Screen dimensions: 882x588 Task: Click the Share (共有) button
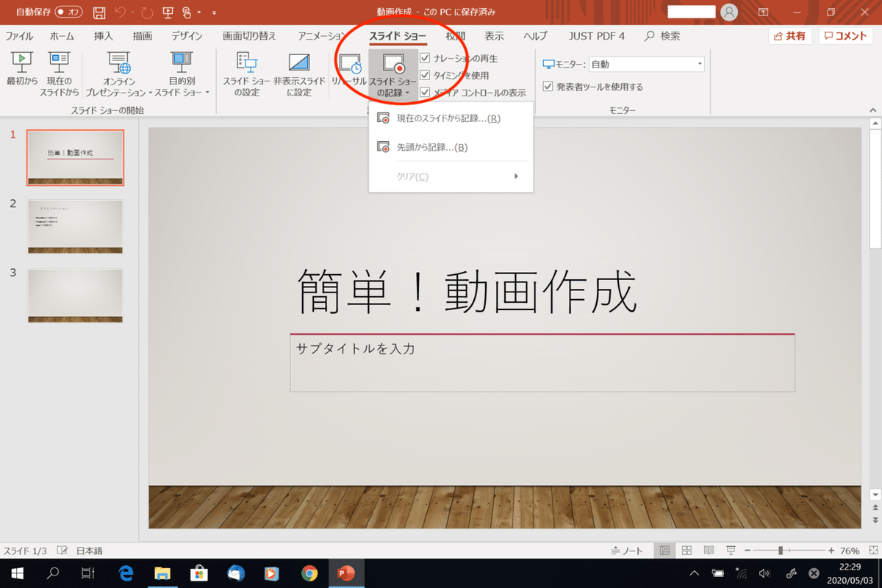point(789,36)
